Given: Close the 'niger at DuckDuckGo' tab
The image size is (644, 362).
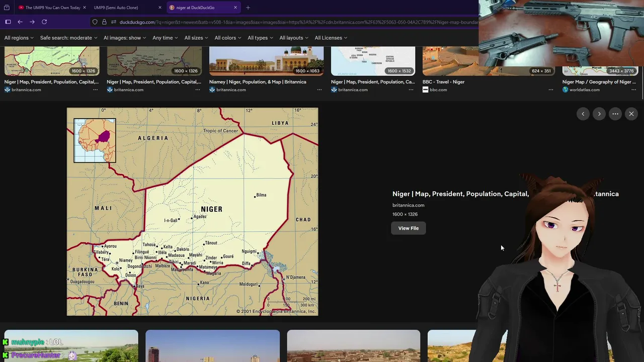Looking at the screenshot, I should pos(235,8).
